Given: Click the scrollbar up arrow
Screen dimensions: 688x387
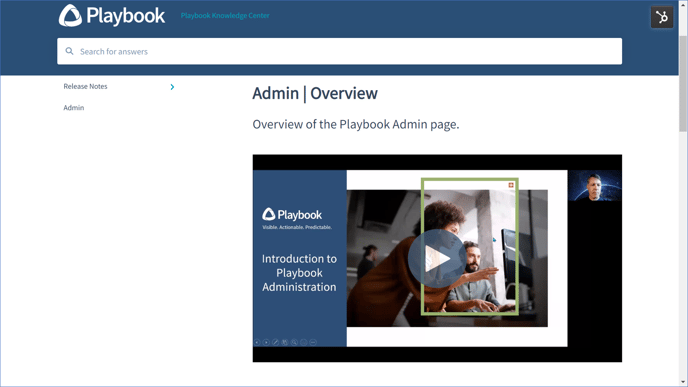Looking at the screenshot, I should click(x=683, y=4).
